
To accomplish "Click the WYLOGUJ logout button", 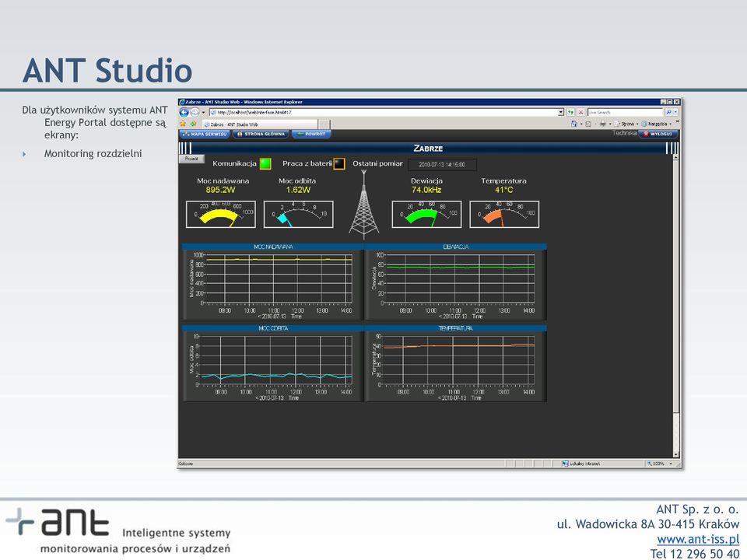I will tap(658, 135).
